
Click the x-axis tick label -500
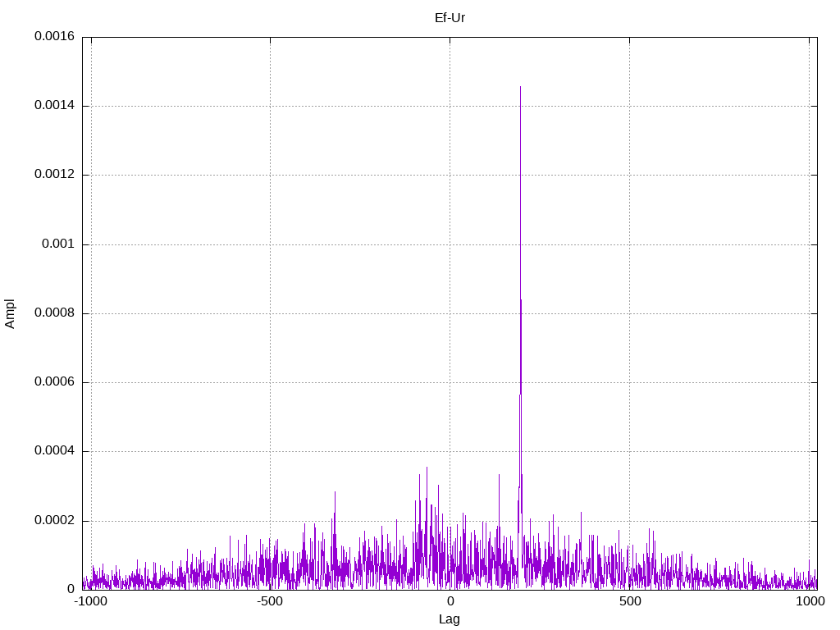(x=270, y=601)
